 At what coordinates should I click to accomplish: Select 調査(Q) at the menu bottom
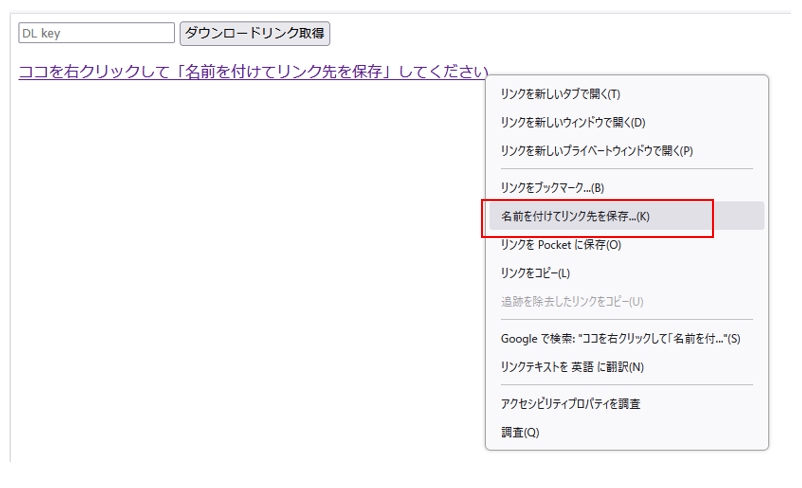click(520, 432)
